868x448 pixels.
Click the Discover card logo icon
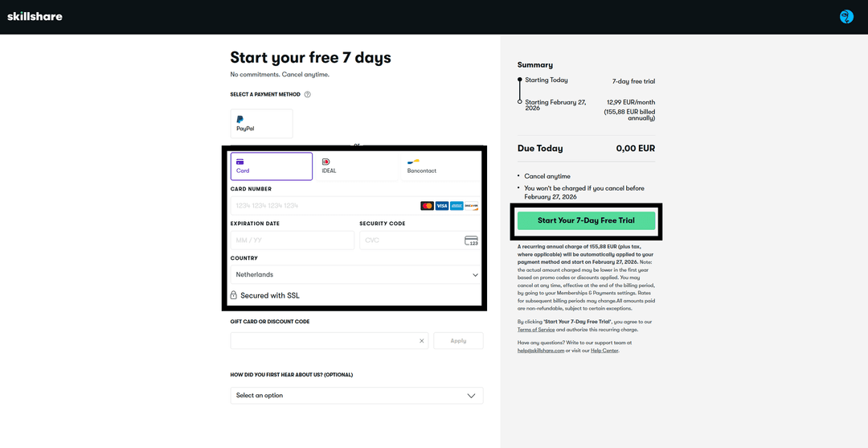coord(472,206)
